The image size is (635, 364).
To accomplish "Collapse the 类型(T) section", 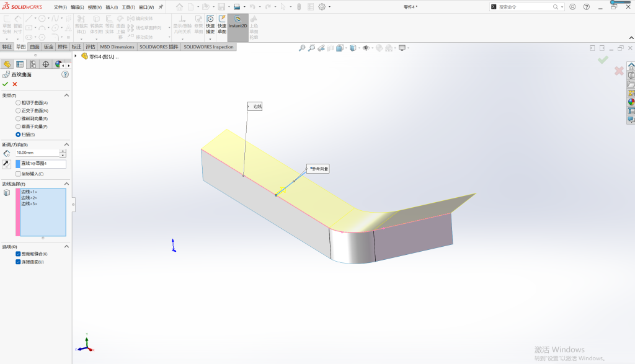I will pos(66,95).
